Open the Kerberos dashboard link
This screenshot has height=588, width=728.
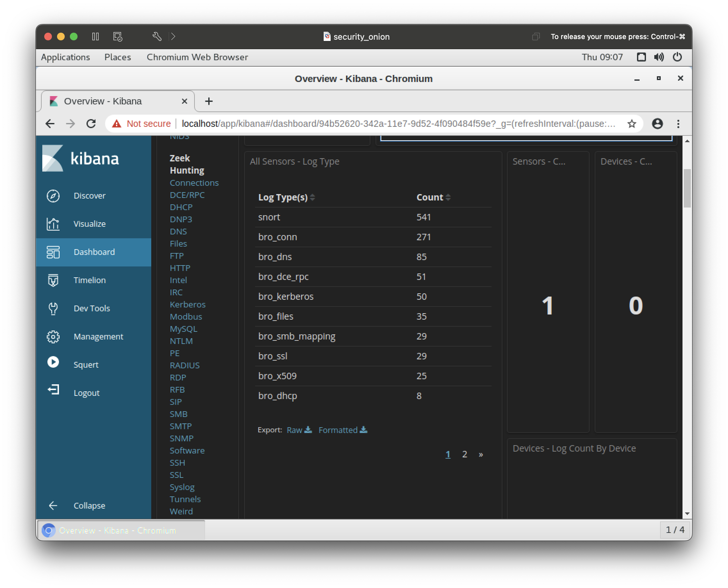(x=187, y=305)
